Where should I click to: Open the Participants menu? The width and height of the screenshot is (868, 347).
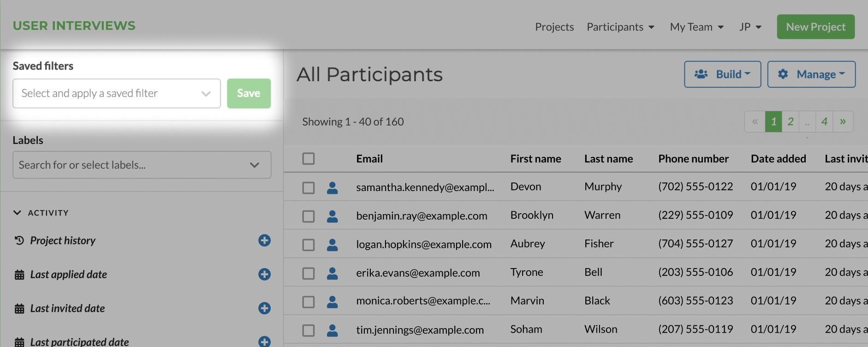(620, 27)
